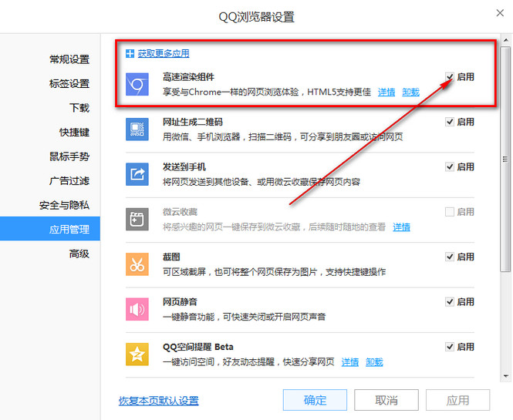The width and height of the screenshot is (513, 420).
Task: Click the vertical scrollbar thumb
Action: [506, 160]
